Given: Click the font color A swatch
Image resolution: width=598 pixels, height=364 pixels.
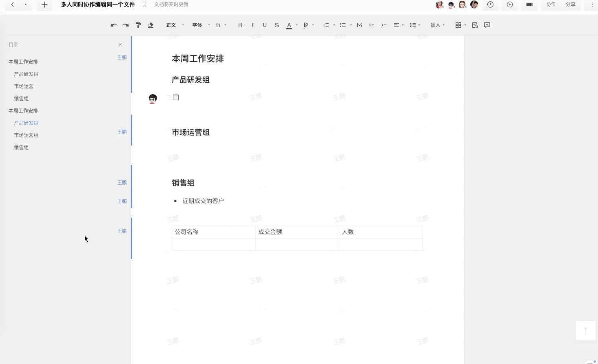Looking at the screenshot, I should coord(289,25).
